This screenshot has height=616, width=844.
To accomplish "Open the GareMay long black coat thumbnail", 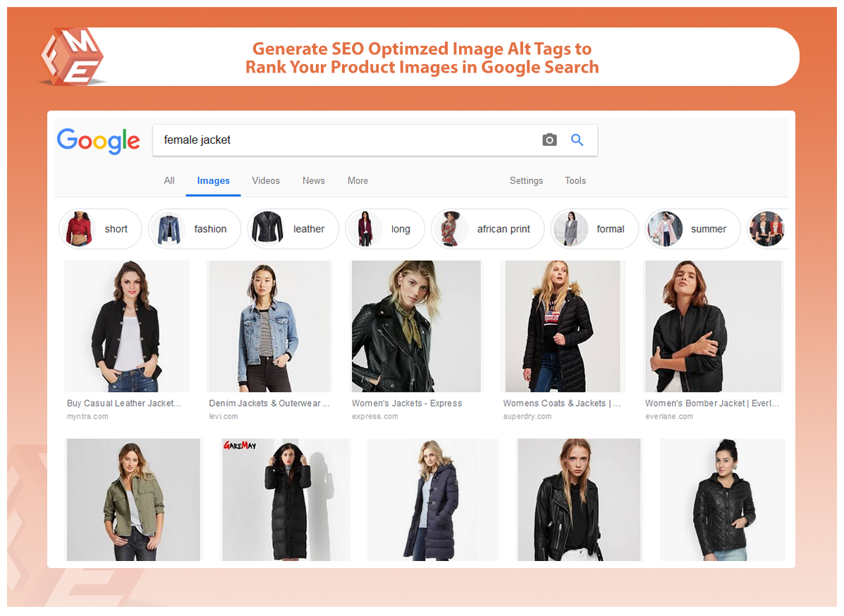I will 286,500.
